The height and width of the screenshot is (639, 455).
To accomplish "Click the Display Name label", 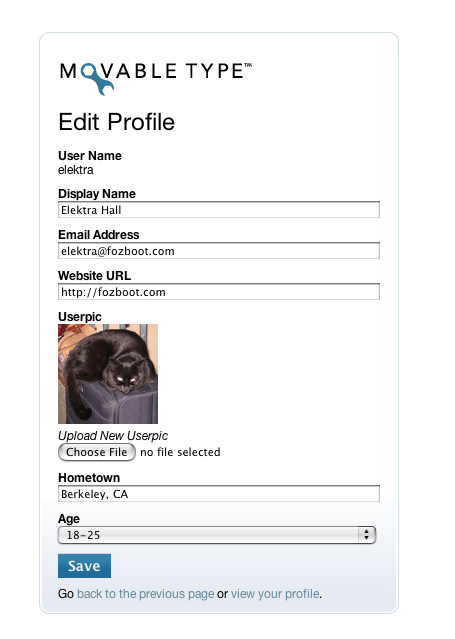I will coord(97,194).
